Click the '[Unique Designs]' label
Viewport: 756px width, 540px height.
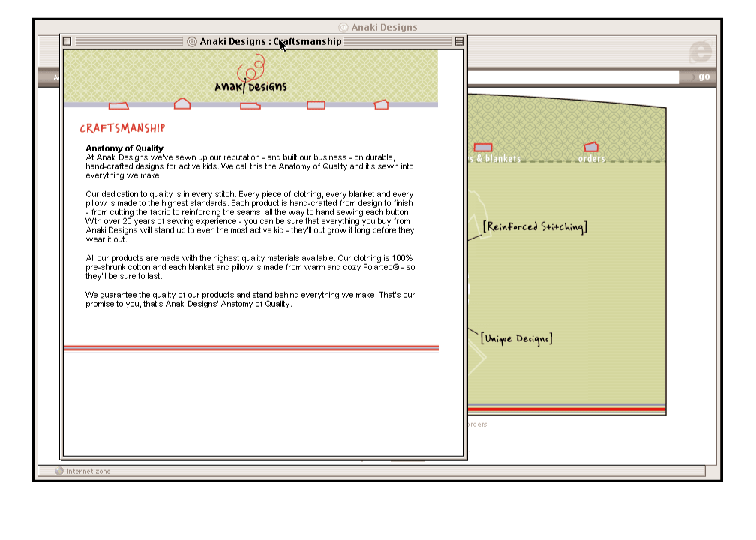coord(516,338)
